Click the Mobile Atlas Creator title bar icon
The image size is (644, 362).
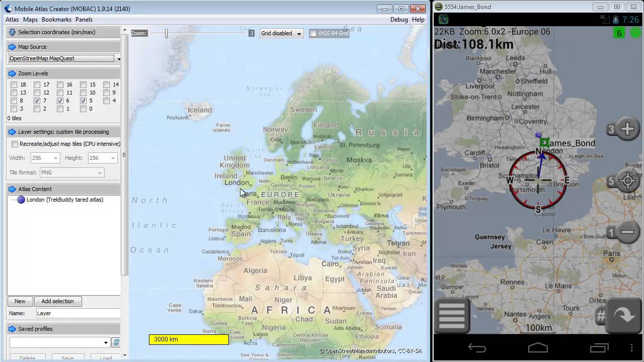pos(8,8)
